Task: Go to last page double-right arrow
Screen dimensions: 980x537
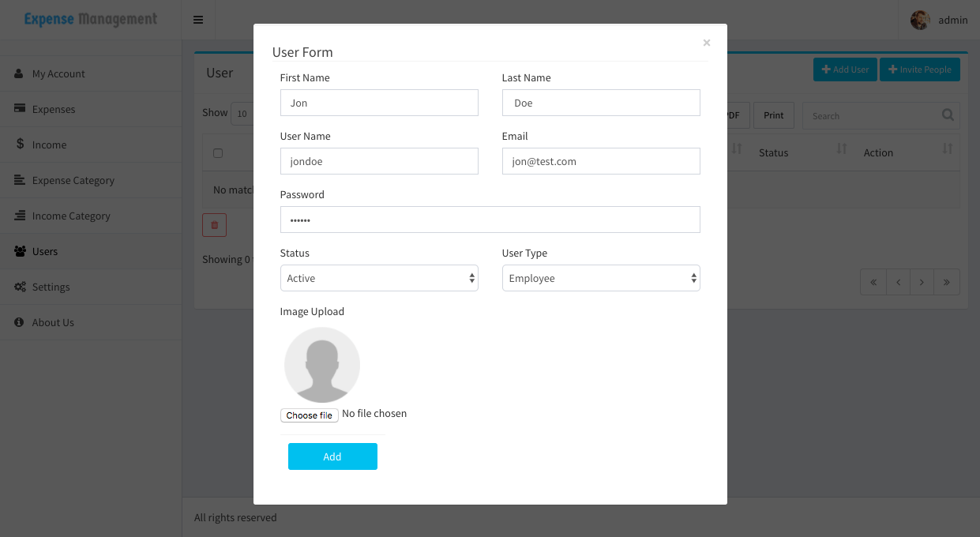Action: [946, 282]
